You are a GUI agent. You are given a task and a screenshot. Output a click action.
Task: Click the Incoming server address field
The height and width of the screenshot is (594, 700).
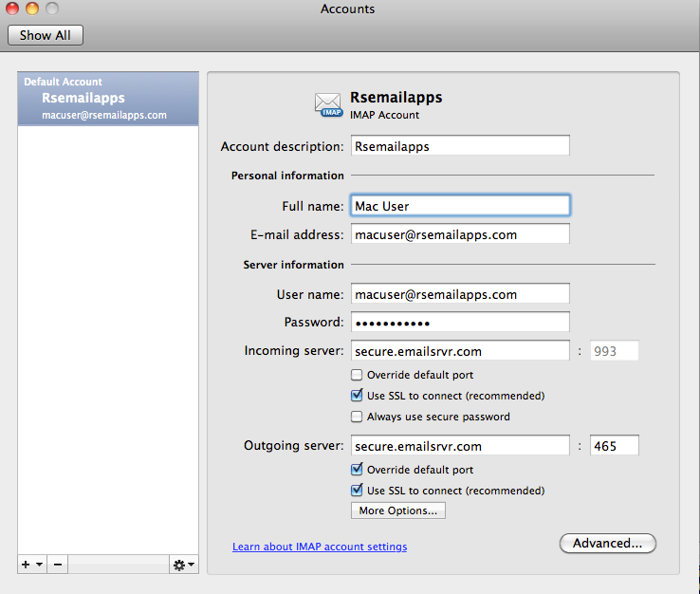[460, 351]
